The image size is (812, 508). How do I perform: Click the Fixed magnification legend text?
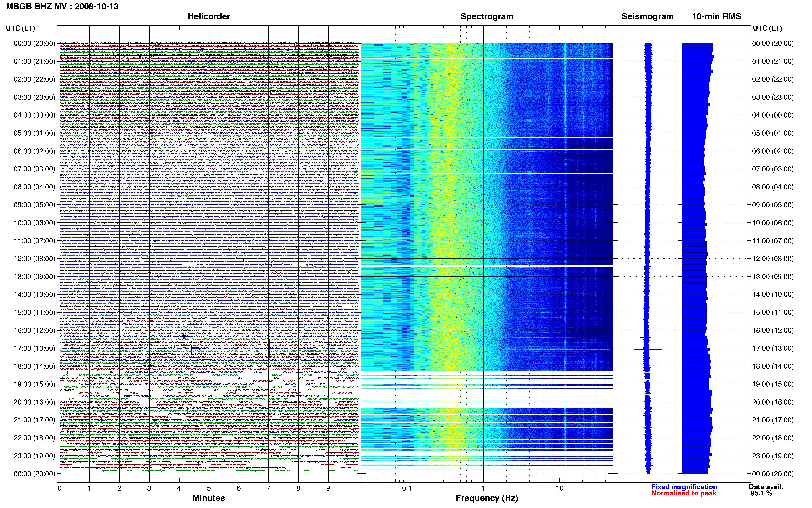click(x=684, y=487)
